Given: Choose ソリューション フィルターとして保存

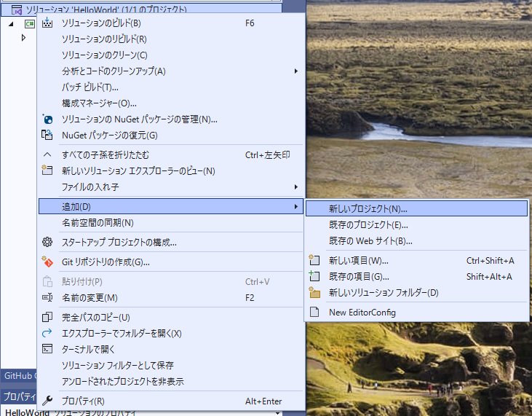Looking at the screenshot, I should coord(171,366).
